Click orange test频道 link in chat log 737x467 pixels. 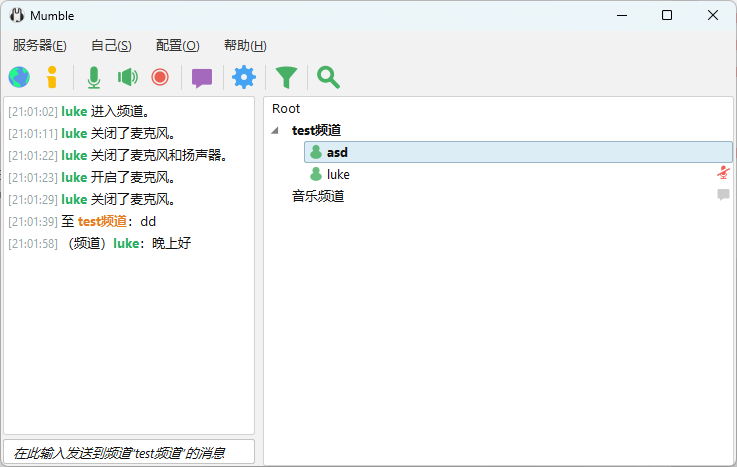coord(102,221)
